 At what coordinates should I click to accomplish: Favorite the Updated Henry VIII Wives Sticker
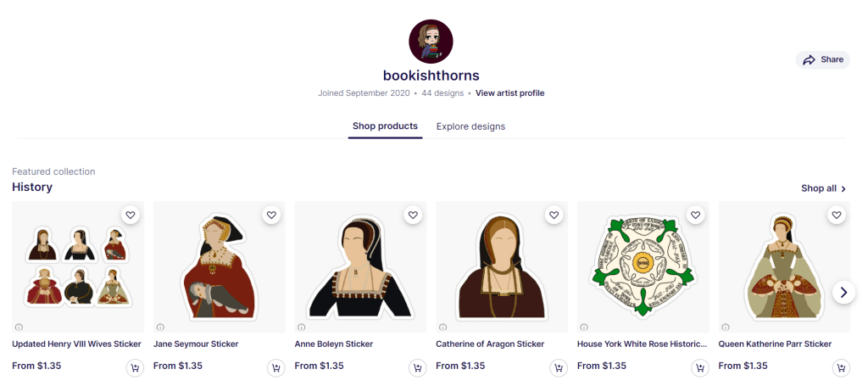pos(130,215)
